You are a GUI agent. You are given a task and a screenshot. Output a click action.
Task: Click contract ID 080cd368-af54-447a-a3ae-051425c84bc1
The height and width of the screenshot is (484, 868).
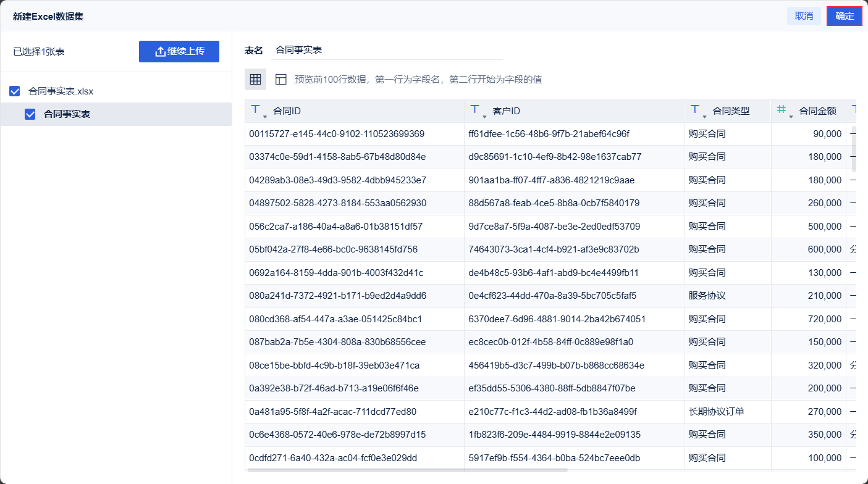point(335,319)
